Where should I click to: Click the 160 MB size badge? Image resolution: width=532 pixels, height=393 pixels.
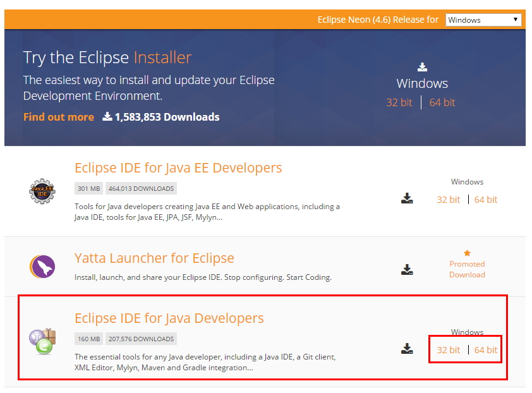click(x=88, y=339)
